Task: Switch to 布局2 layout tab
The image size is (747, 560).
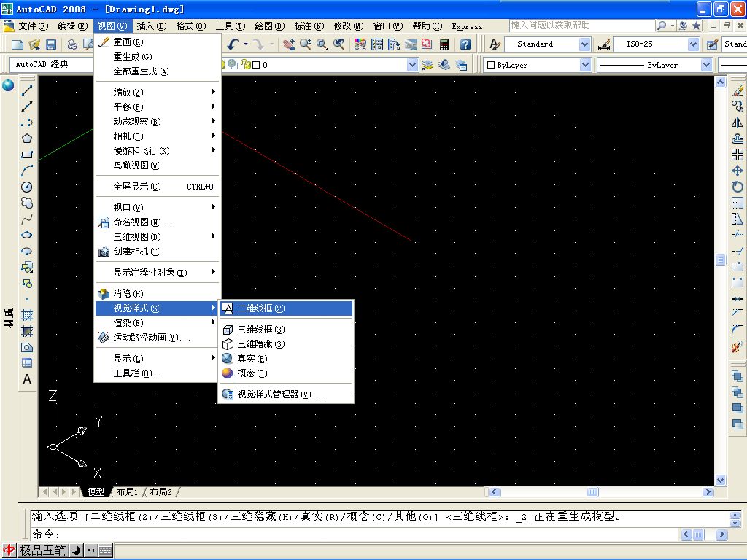Action: (x=161, y=491)
